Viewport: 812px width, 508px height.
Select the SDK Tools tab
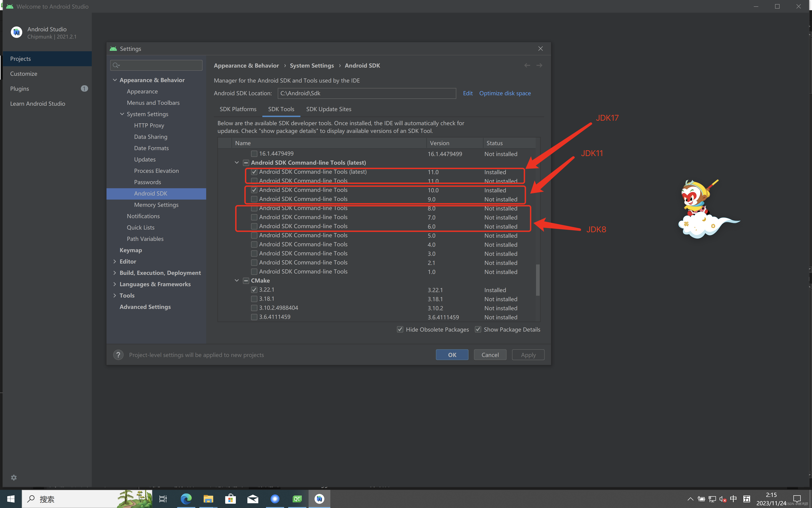coord(281,109)
